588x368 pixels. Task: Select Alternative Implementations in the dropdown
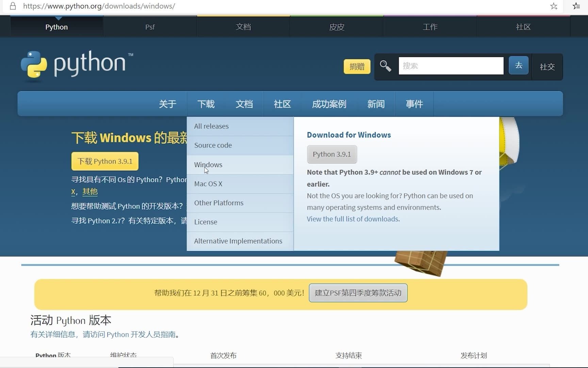tap(240, 241)
